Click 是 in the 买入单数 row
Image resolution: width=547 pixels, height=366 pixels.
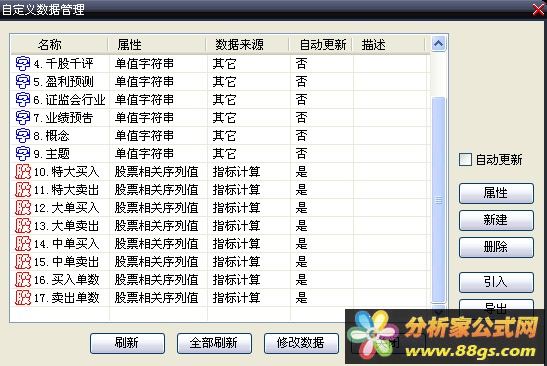pyautogui.click(x=301, y=279)
